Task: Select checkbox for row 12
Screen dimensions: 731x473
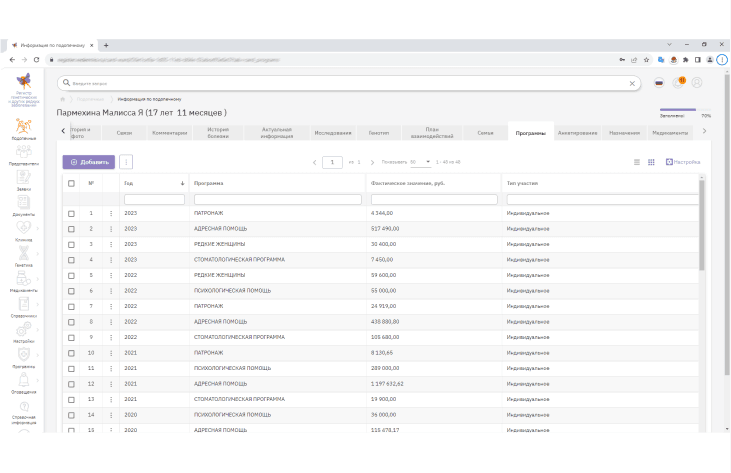Action: point(71,384)
